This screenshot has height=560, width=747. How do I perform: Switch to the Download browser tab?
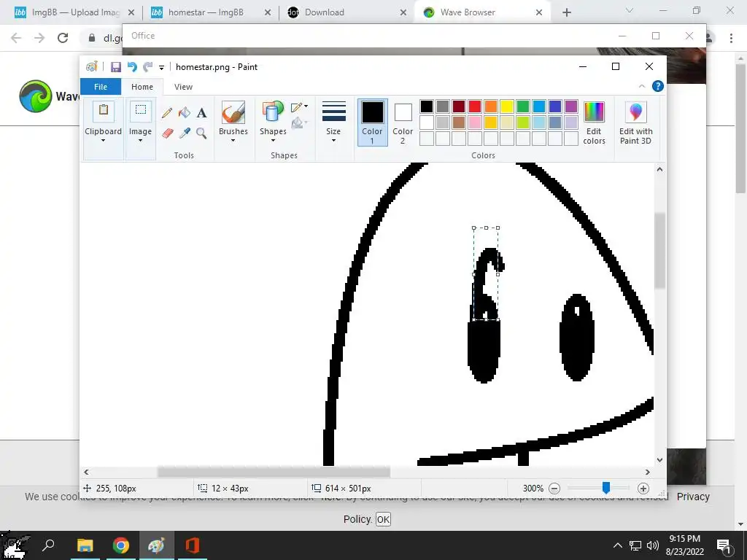(347, 12)
